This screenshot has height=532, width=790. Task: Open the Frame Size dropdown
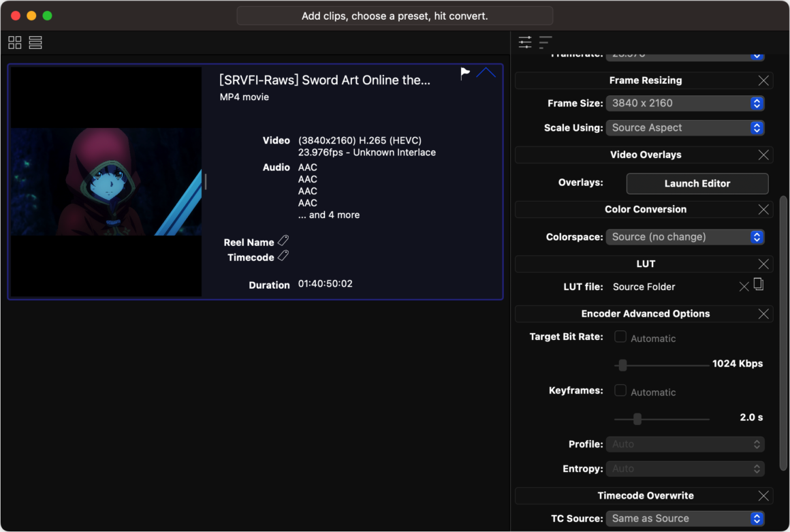click(685, 104)
